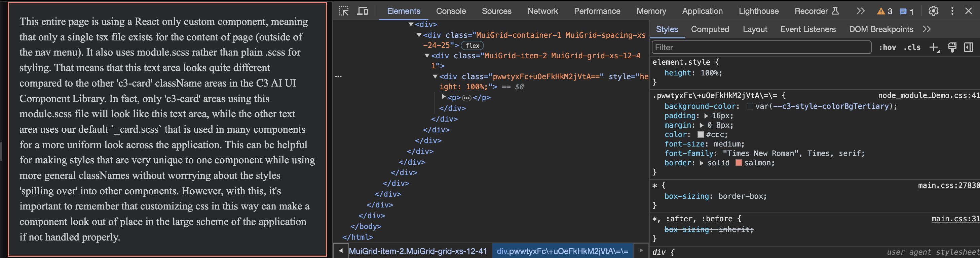Toggle the device toolbar icon
The height and width of the screenshot is (258, 980).
coord(363,11)
